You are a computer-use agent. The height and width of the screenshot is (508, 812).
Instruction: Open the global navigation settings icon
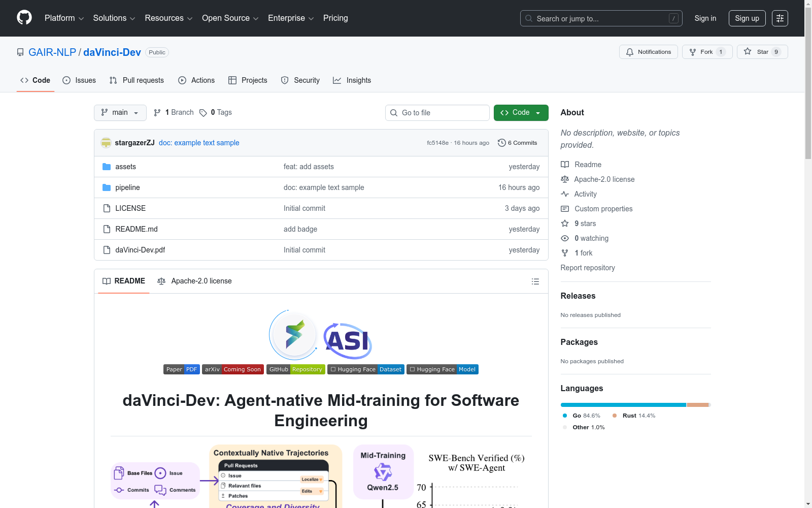click(780, 18)
